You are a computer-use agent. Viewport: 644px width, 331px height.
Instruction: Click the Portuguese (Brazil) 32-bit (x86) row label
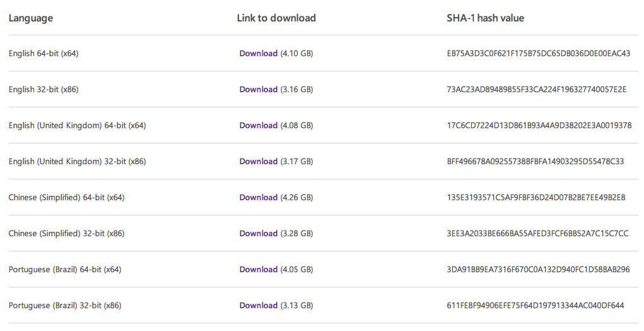65,306
